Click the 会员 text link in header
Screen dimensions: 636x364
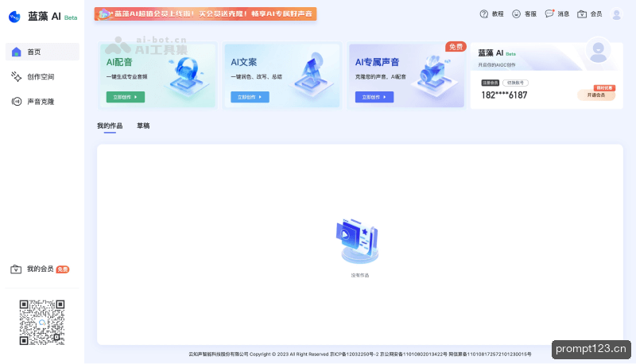click(x=596, y=14)
